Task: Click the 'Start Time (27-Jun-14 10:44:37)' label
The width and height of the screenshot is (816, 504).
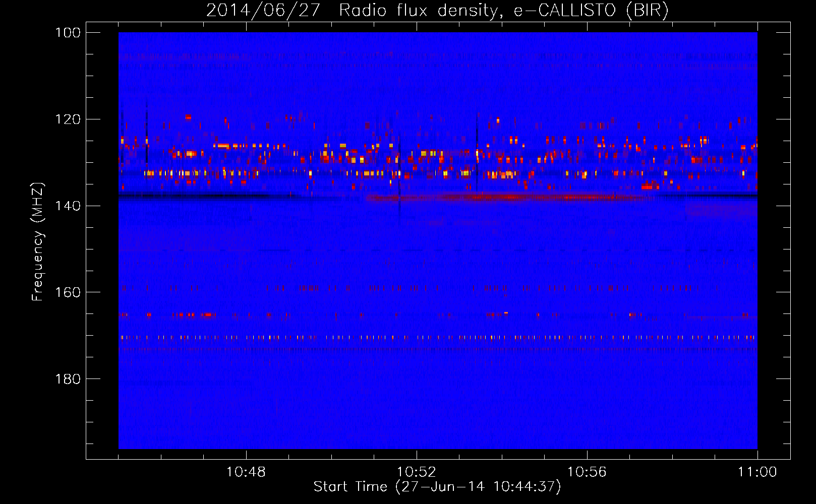Action: pos(437,487)
